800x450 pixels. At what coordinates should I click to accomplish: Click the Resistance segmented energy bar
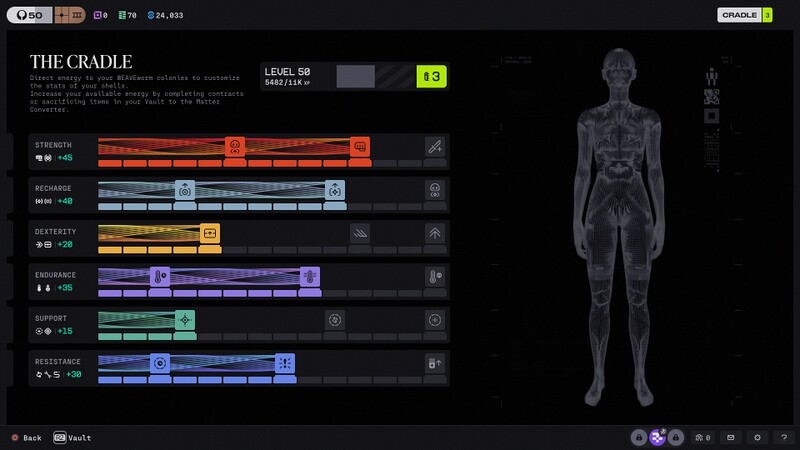tap(272, 380)
